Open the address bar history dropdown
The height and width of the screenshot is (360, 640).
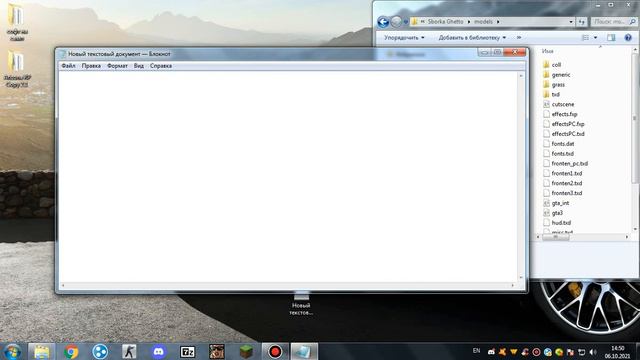point(571,22)
